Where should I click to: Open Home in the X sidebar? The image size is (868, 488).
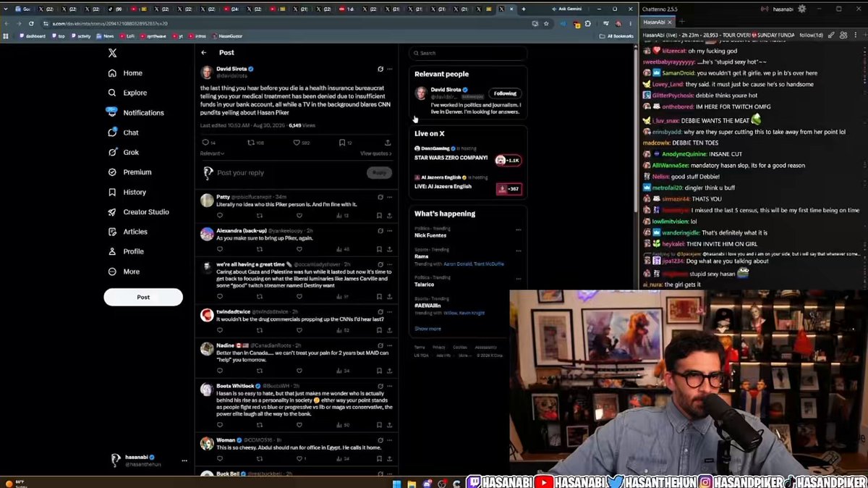point(125,73)
